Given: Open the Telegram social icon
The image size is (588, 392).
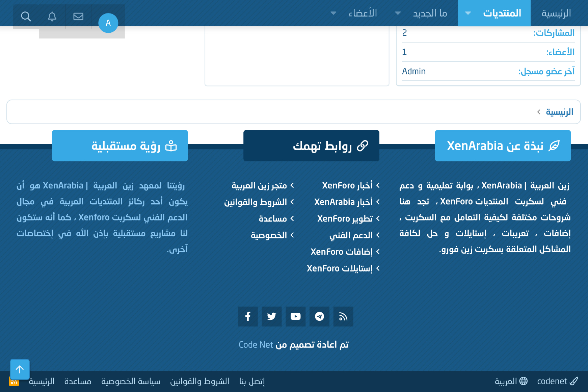Looking at the screenshot, I should [319, 316].
